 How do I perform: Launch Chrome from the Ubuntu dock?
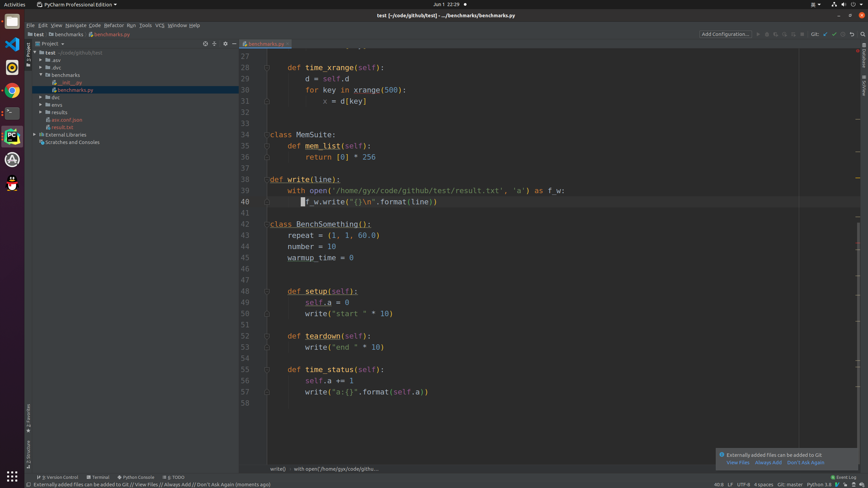click(x=12, y=90)
